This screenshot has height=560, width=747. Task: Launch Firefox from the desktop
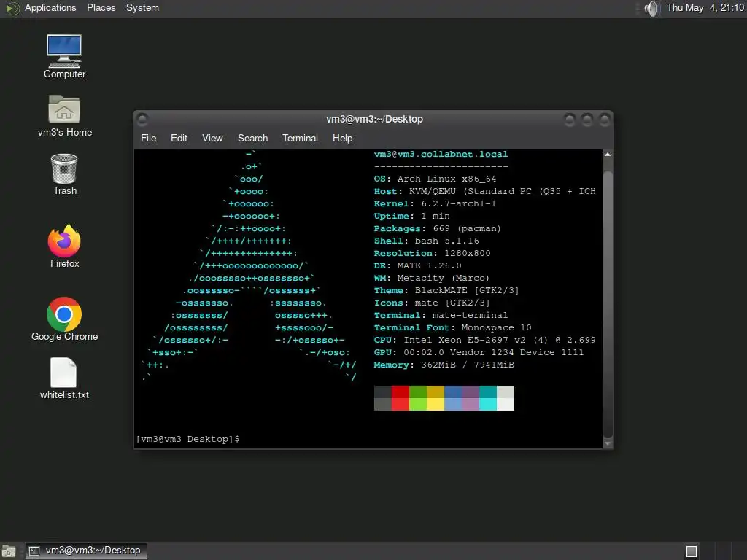pyautogui.click(x=64, y=246)
